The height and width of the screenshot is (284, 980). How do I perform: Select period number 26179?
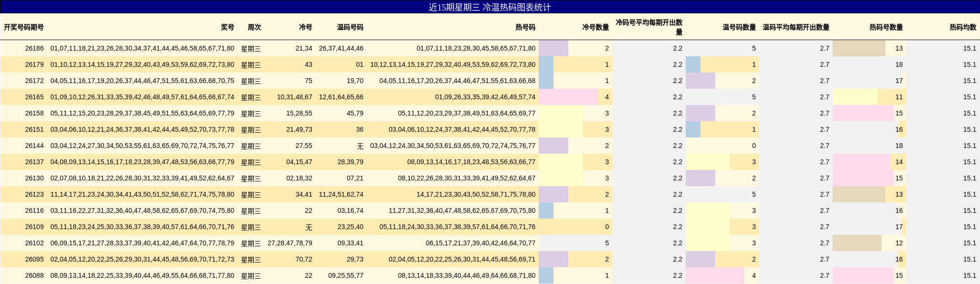34,64
